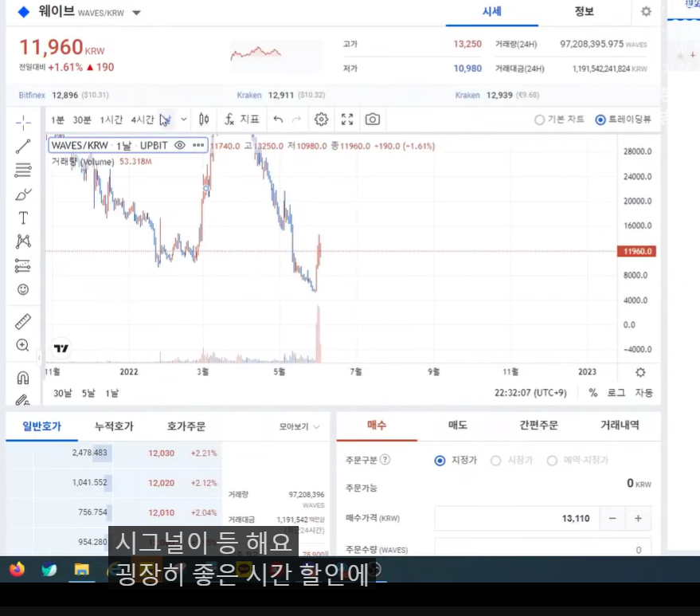Hide WAVES/KRW series with eye icon
This screenshot has width=700, height=616.
pyautogui.click(x=179, y=145)
